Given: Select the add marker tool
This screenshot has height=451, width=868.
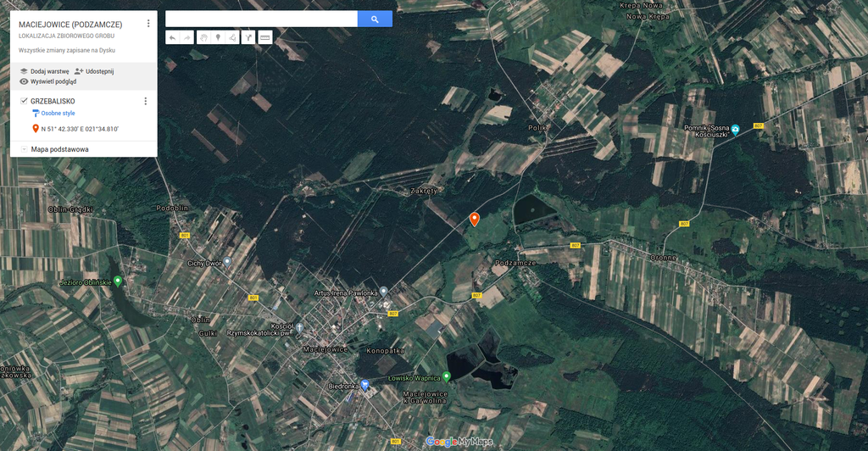Looking at the screenshot, I should (x=218, y=37).
